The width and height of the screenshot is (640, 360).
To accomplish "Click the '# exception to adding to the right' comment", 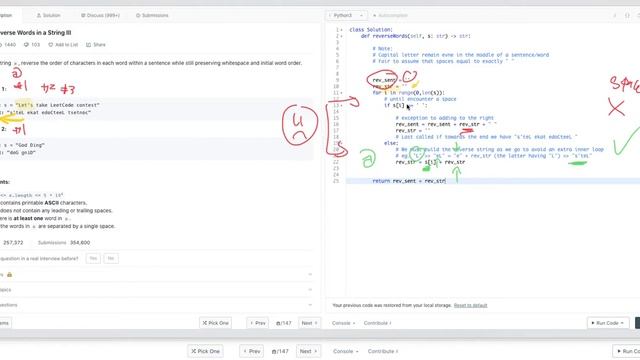I will (x=444, y=118).
